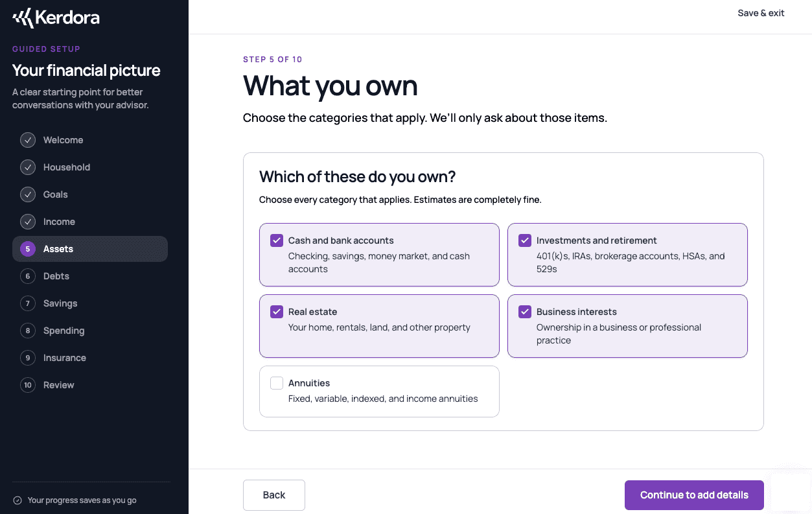Click the 'What you own' heading
The image size is (812, 514).
(331, 86)
